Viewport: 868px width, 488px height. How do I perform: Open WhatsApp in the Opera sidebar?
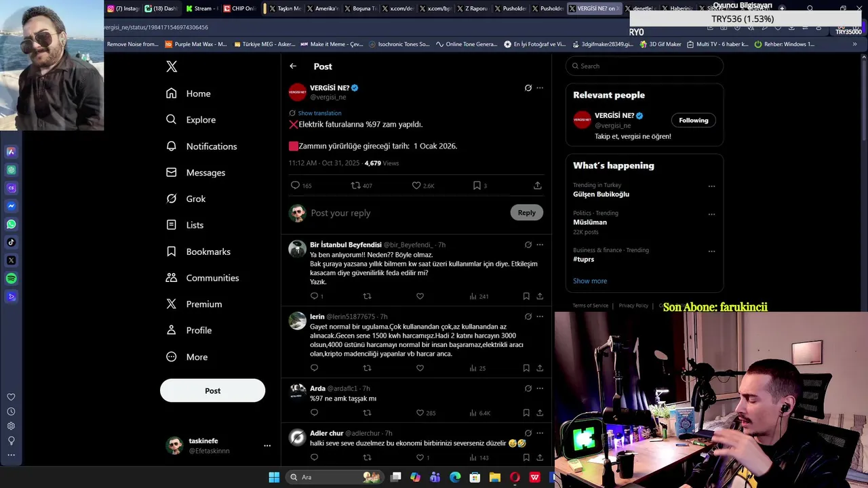11,224
